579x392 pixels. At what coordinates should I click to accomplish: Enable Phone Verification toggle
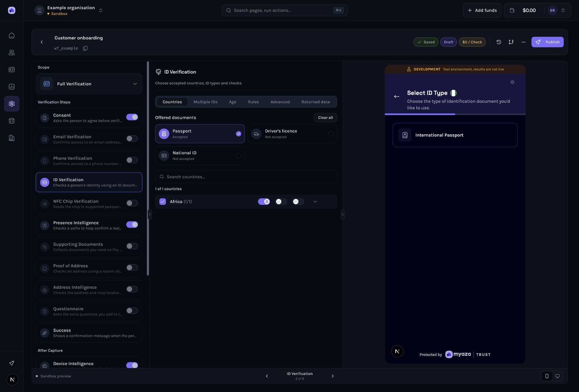point(132,160)
